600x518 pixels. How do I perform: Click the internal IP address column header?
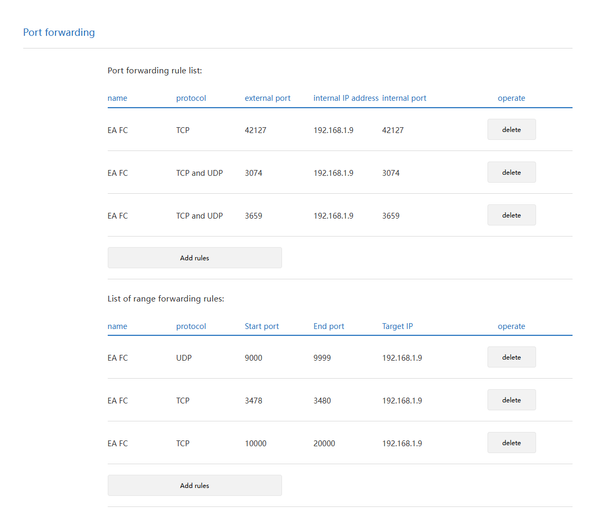pyautogui.click(x=345, y=98)
